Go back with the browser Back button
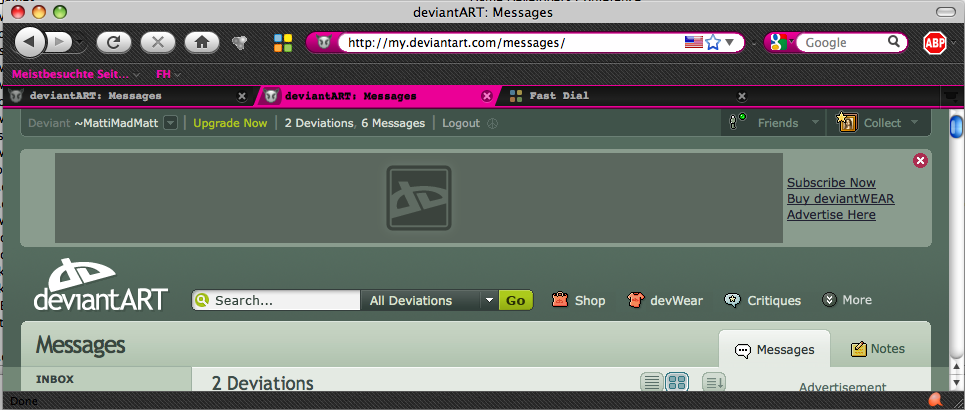The width and height of the screenshot is (965, 410). (30, 42)
